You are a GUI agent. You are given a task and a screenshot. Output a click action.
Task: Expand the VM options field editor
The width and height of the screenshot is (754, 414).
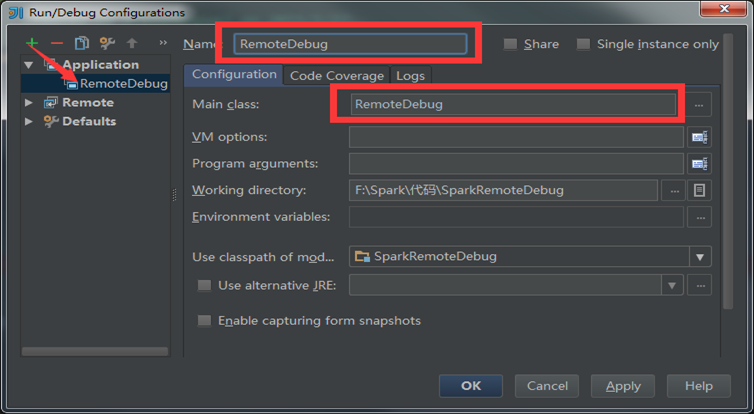click(699, 138)
